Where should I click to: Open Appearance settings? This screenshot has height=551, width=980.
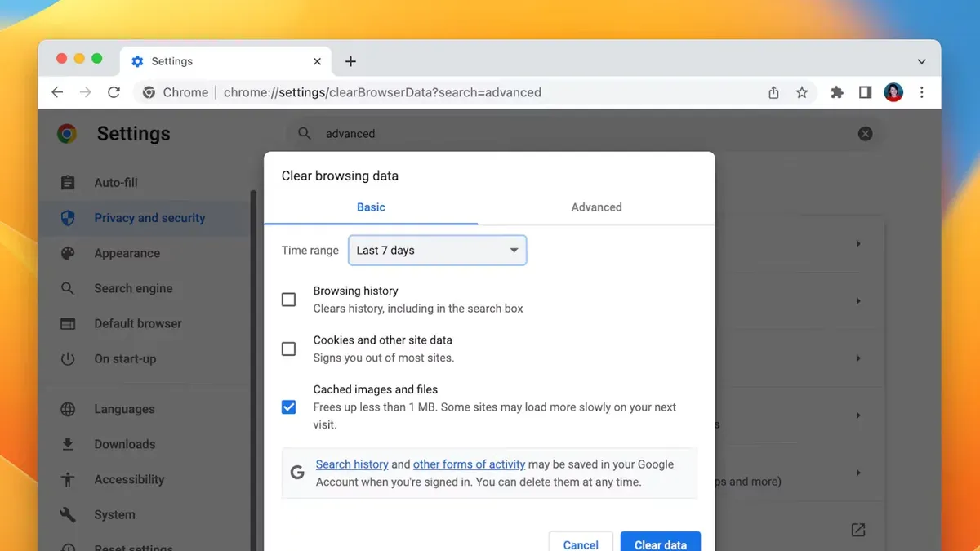click(x=127, y=253)
